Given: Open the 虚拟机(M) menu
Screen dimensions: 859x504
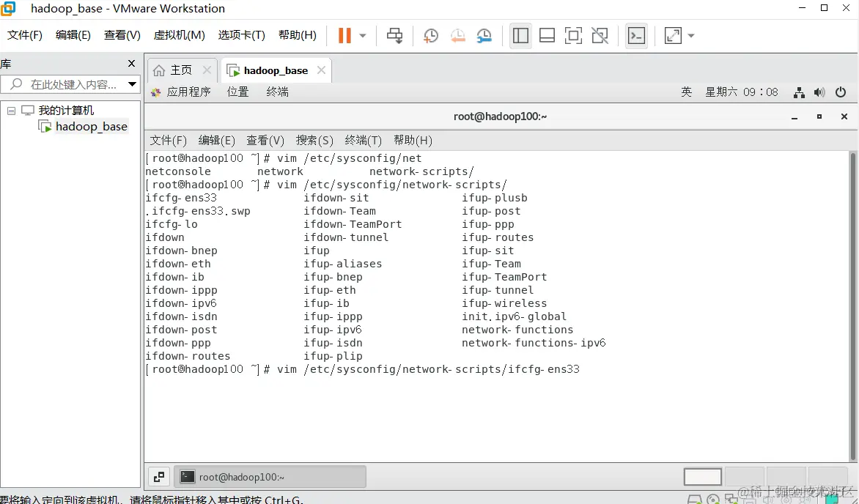Looking at the screenshot, I should 179,35.
